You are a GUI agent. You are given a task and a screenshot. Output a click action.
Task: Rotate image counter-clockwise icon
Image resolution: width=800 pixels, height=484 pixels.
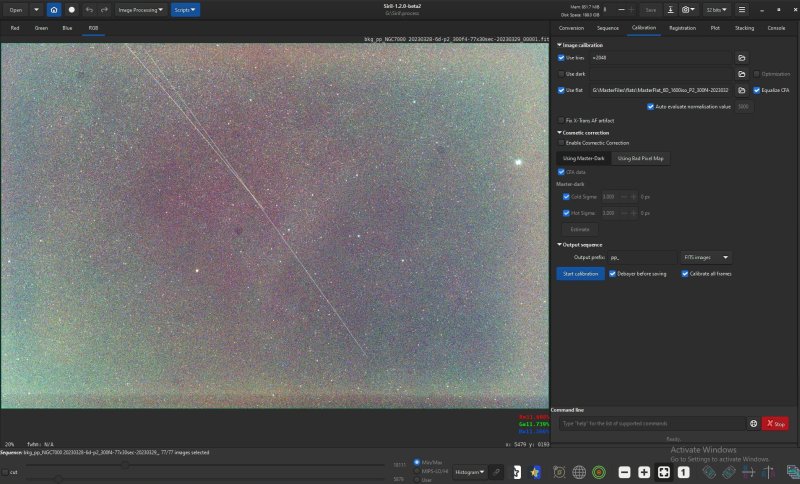709,472
